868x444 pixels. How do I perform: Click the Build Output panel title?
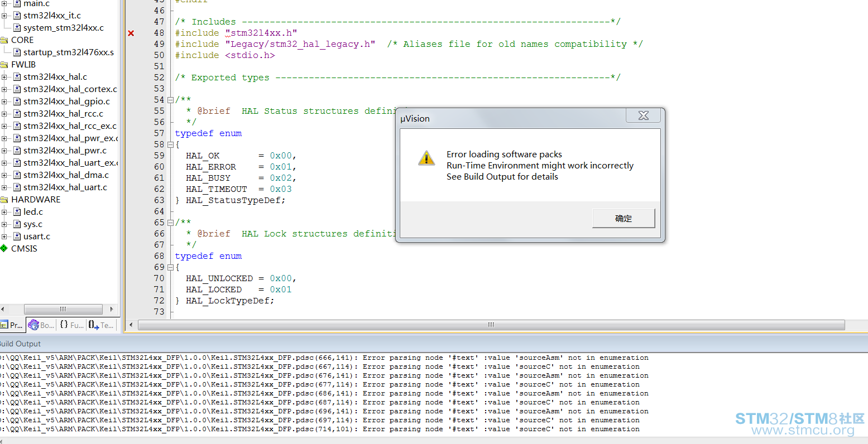click(x=20, y=344)
